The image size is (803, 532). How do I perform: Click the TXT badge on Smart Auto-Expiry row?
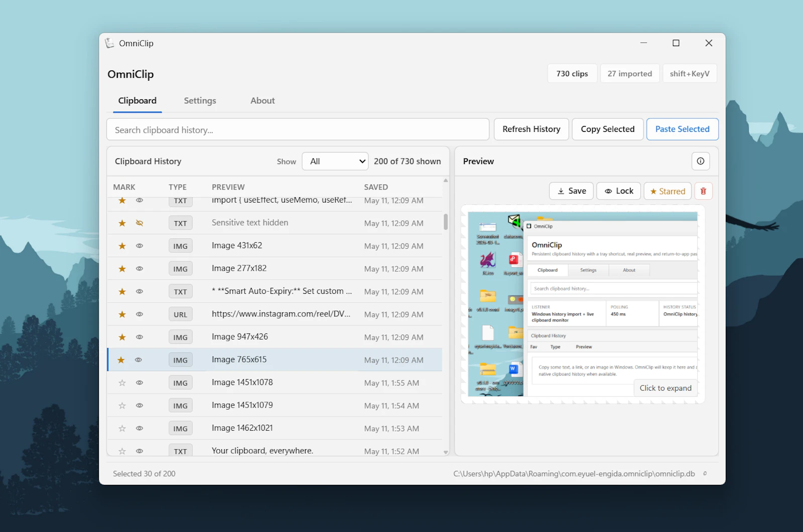pyautogui.click(x=180, y=292)
